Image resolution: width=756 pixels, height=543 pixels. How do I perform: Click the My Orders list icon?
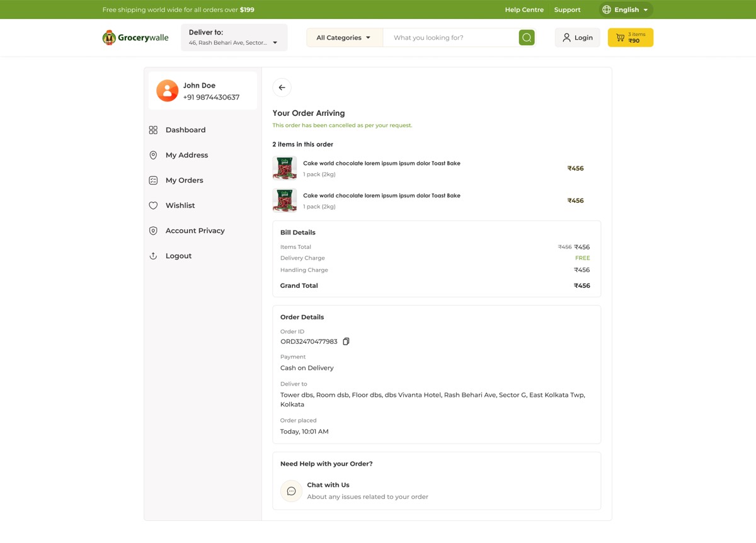[153, 180]
